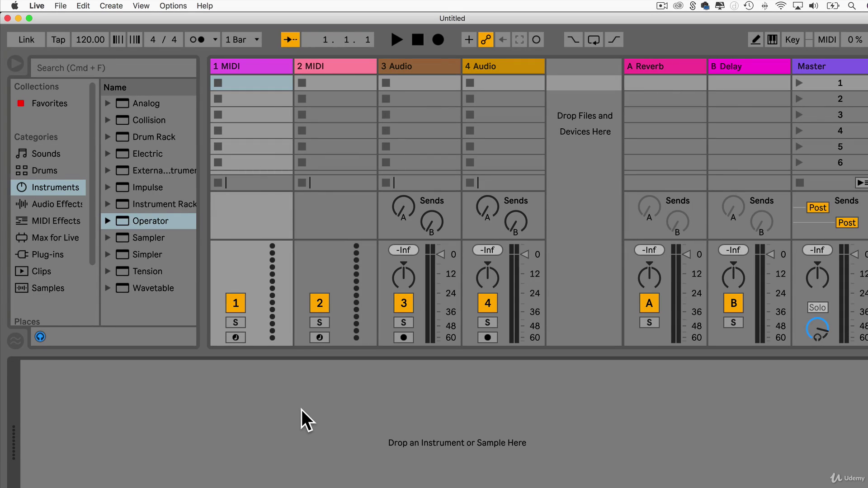Toggle the Follow playback arrow icon
The image size is (868, 488).
point(290,40)
